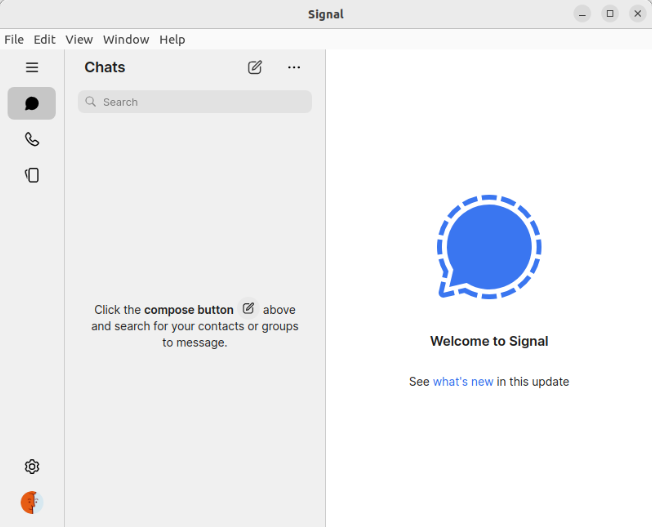
Task: Open the Edit menu
Action: click(44, 40)
